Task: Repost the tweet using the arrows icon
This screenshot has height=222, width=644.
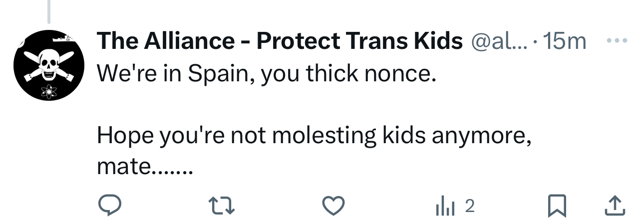Action: pyautogui.click(x=221, y=206)
